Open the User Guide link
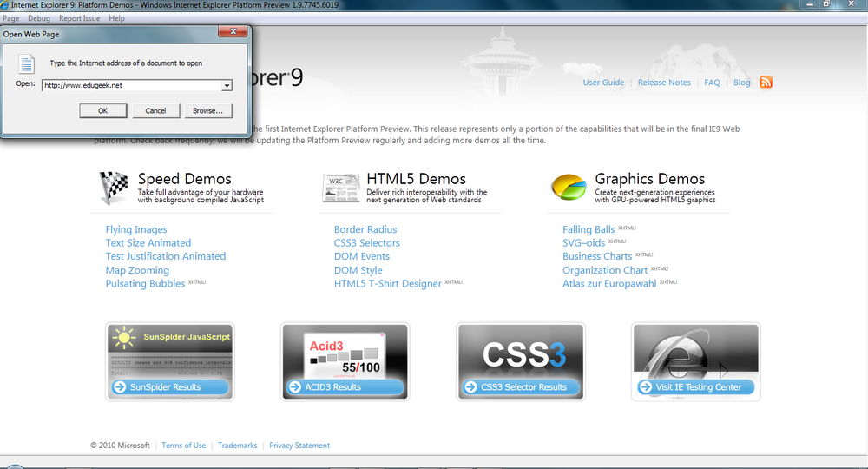This screenshot has width=868, height=469. click(x=603, y=83)
